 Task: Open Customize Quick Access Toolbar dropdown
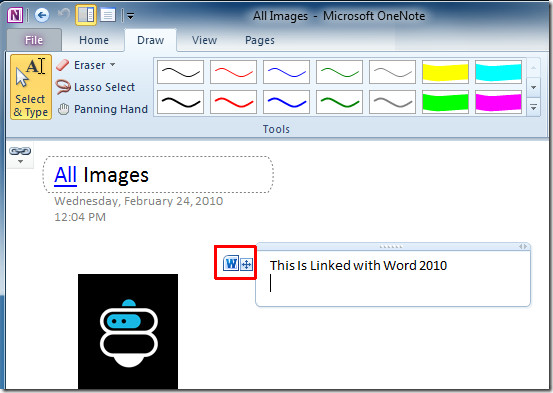(x=130, y=16)
